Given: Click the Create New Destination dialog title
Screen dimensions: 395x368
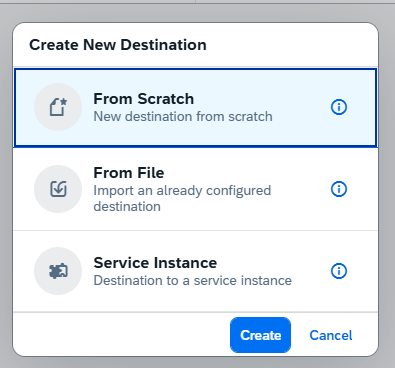Looking at the screenshot, I should click(x=118, y=45).
